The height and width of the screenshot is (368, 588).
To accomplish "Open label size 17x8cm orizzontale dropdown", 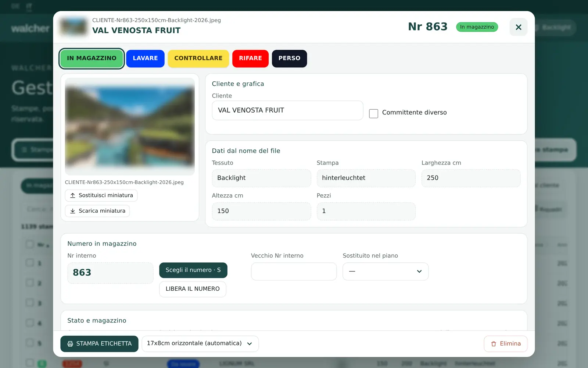I will [200, 344].
